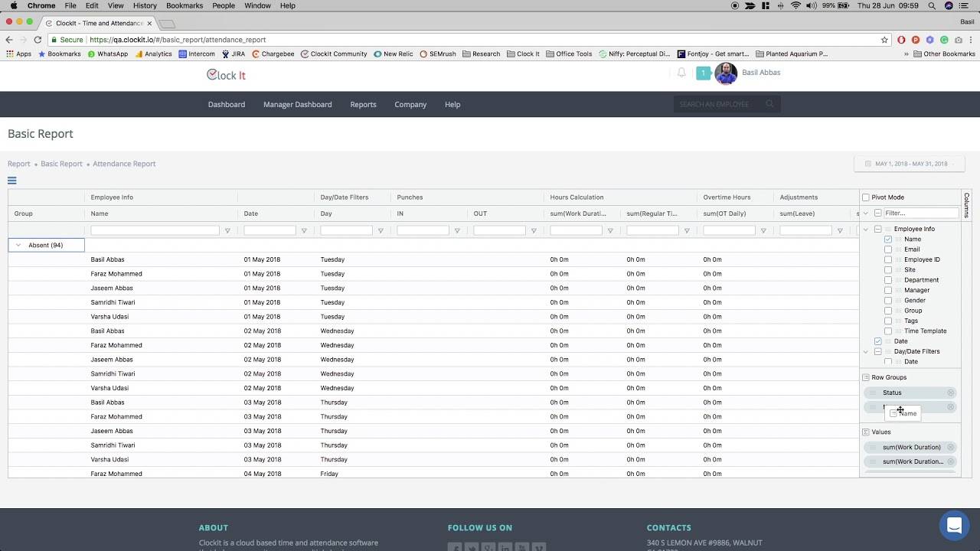Open the Reports menu in the navigation bar
This screenshot has height=551, width=980.
point(363,104)
